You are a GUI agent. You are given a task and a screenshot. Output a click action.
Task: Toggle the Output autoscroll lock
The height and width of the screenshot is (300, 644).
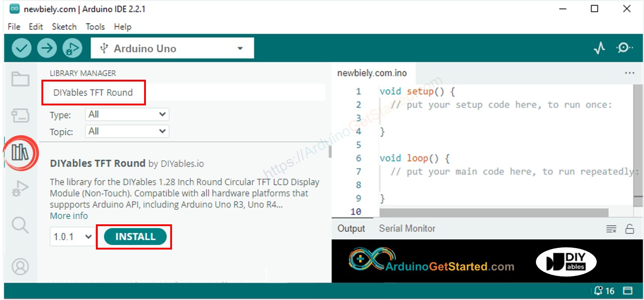630,228
